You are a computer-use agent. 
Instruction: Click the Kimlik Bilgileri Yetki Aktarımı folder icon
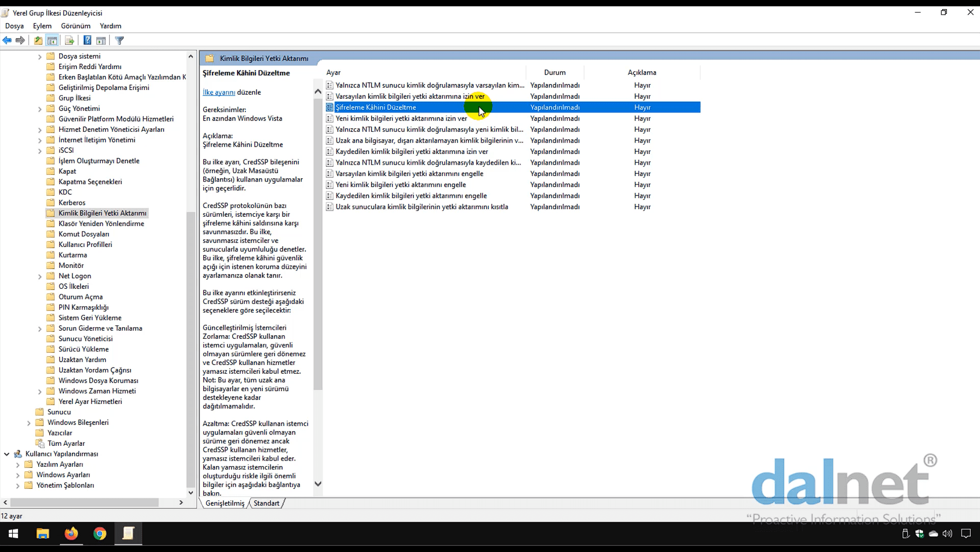click(51, 213)
